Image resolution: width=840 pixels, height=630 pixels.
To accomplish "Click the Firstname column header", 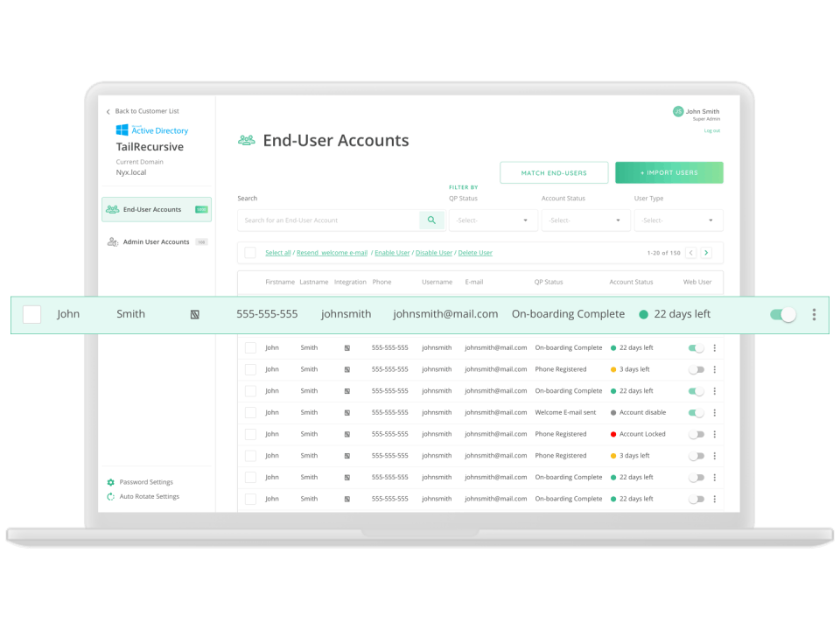I will 280,282.
